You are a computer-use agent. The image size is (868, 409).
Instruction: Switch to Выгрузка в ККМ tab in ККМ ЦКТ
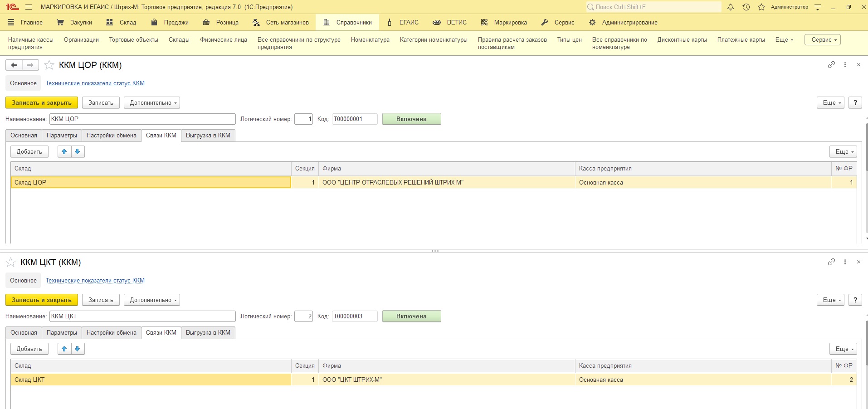[x=208, y=333]
